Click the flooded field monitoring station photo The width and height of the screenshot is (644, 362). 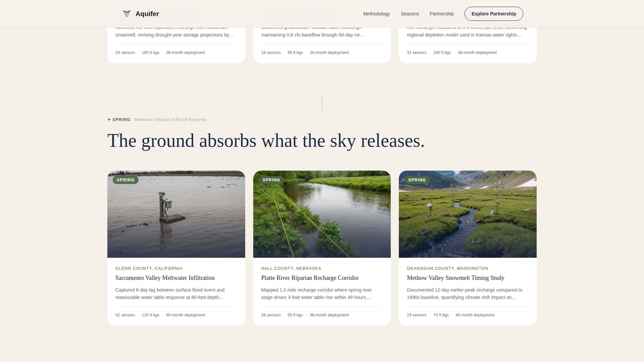(176, 214)
